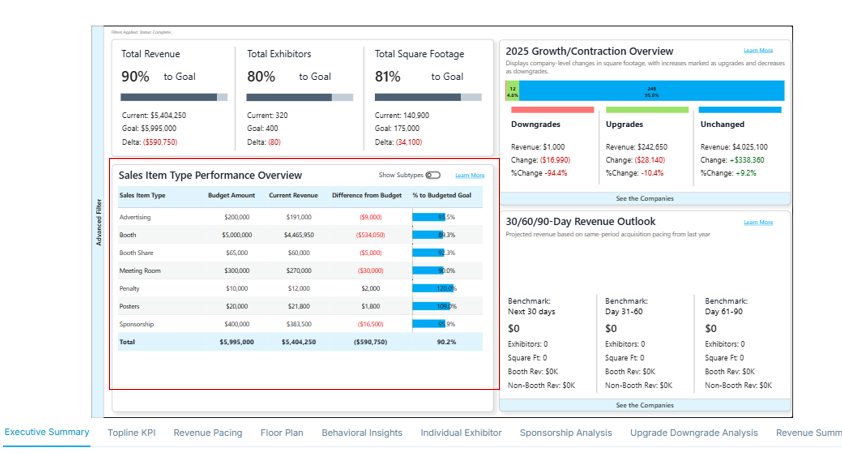
Task: Select the Booth row's budgeted goal bar
Action: click(x=429, y=234)
